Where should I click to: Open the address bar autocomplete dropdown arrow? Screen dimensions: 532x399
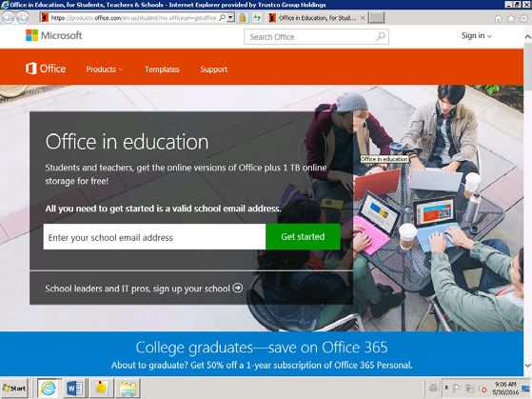(x=230, y=18)
